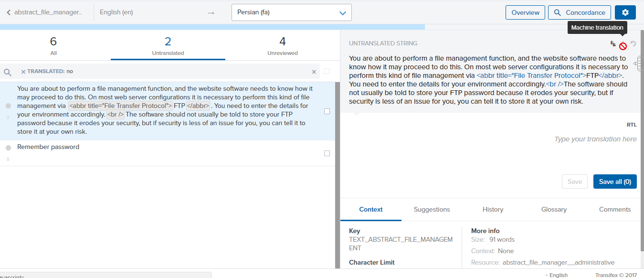Open the Suggestions tab

pos(432,209)
